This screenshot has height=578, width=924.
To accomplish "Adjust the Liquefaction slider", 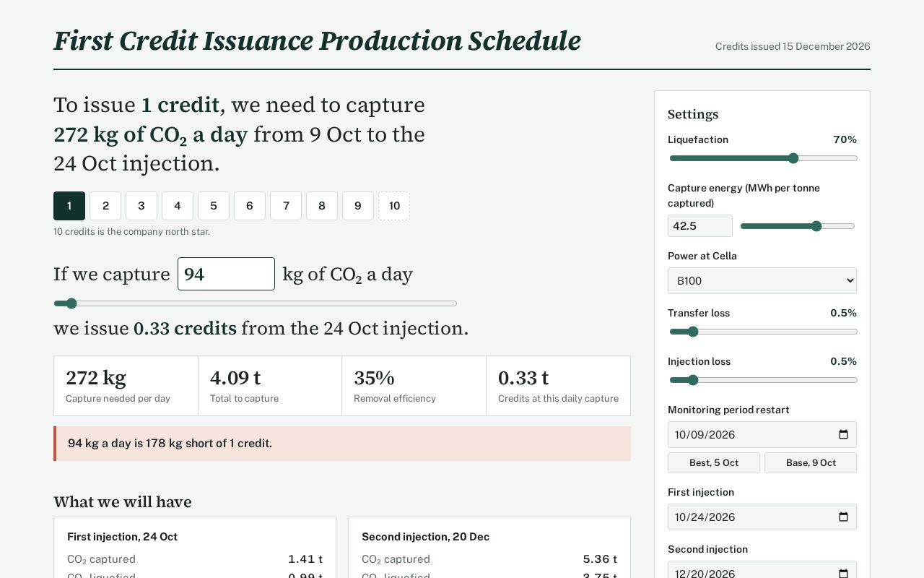I will pyautogui.click(x=764, y=158).
